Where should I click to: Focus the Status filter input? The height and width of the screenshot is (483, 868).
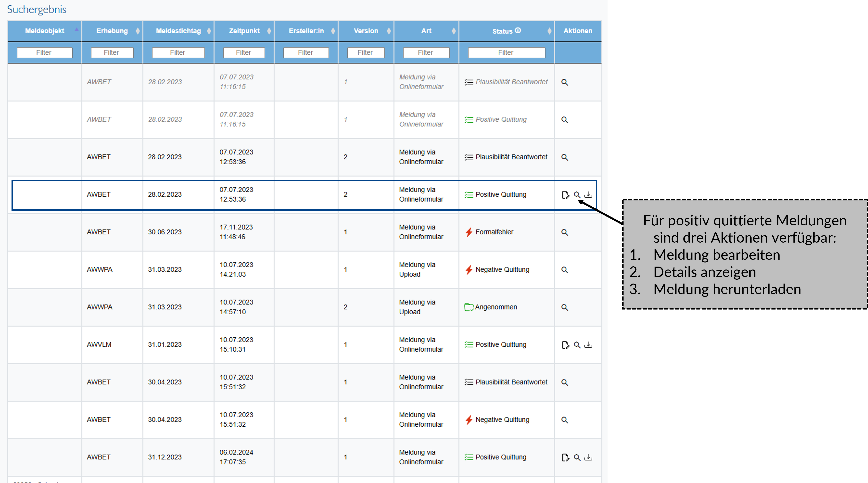(x=506, y=52)
